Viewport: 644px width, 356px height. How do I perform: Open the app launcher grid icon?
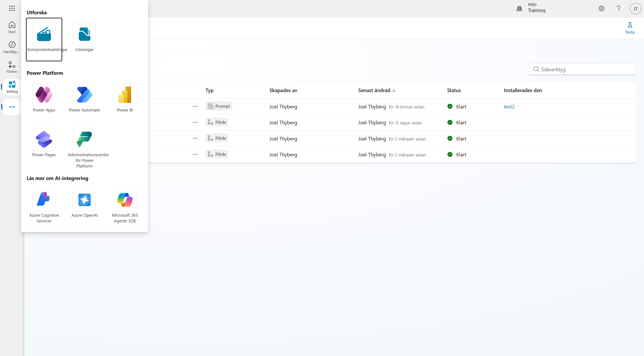pyautogui.click(x=12, y=8)
